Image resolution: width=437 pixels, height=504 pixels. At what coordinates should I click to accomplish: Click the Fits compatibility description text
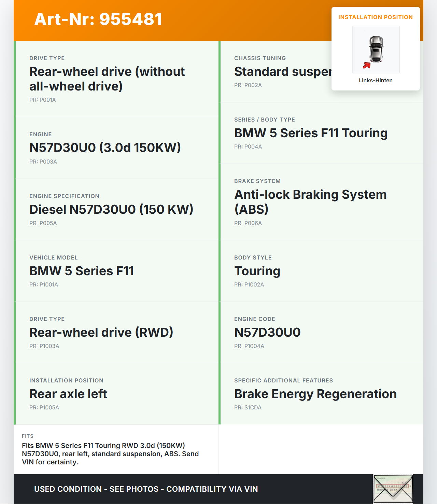pos(110,454)
